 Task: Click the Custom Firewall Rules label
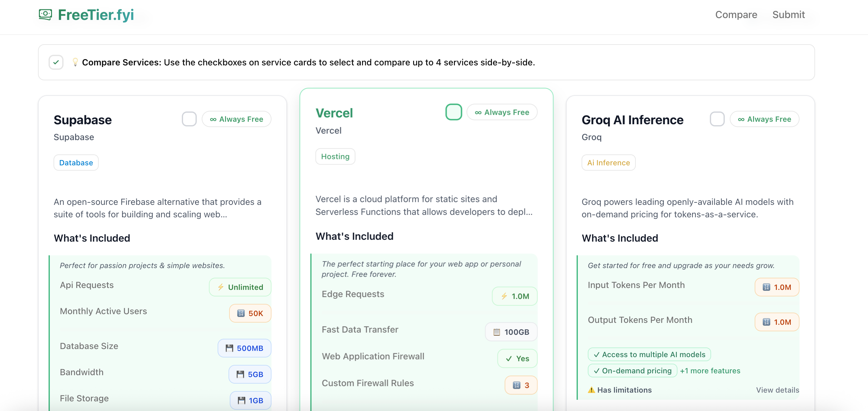(x=368, y=383)
